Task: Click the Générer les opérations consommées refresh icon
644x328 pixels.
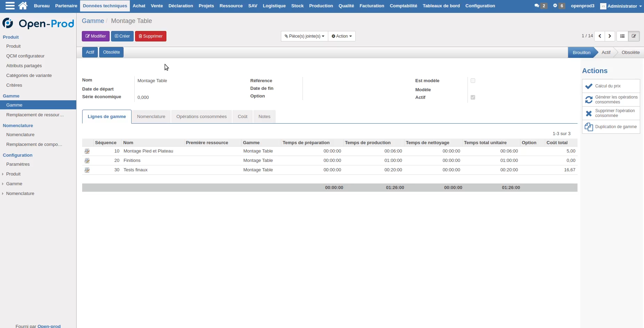Action: (589, 100)
